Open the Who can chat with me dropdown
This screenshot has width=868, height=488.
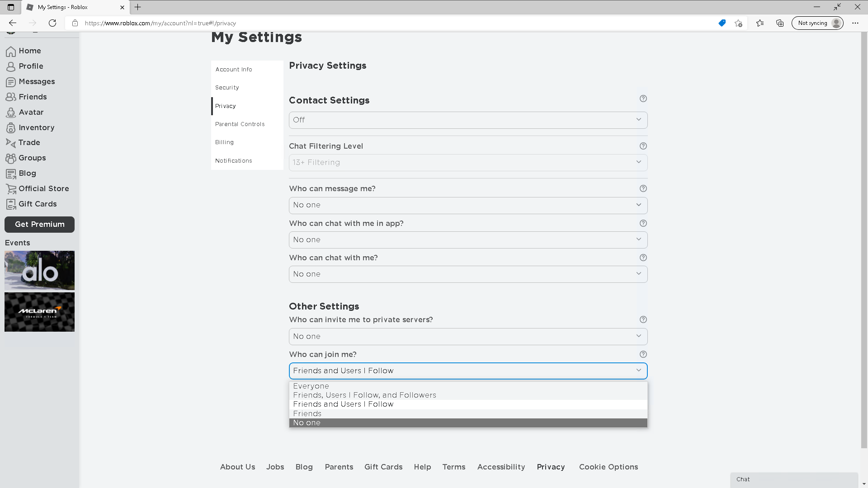pos(468,274)
